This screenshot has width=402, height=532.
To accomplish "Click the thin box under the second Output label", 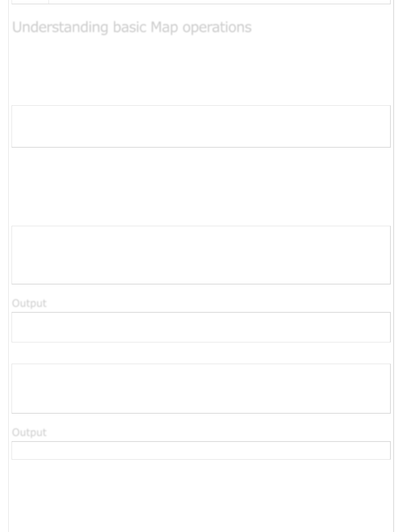I will 201,451.
